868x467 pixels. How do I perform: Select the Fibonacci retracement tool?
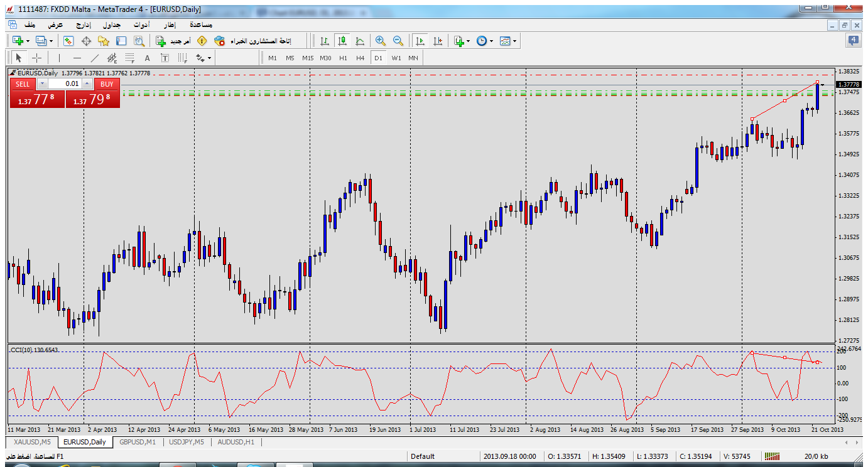tap(130, 58)
